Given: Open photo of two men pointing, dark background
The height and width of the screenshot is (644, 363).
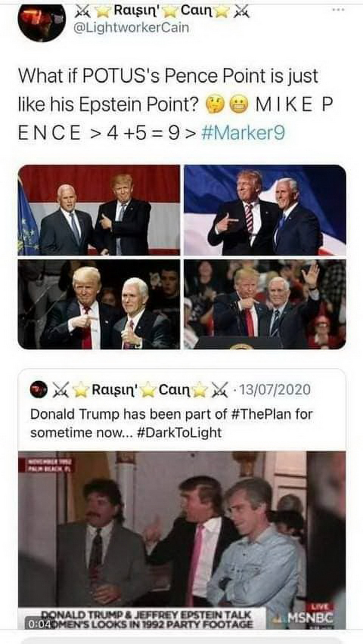Looking at the screenshot, I should coord(99,304).
